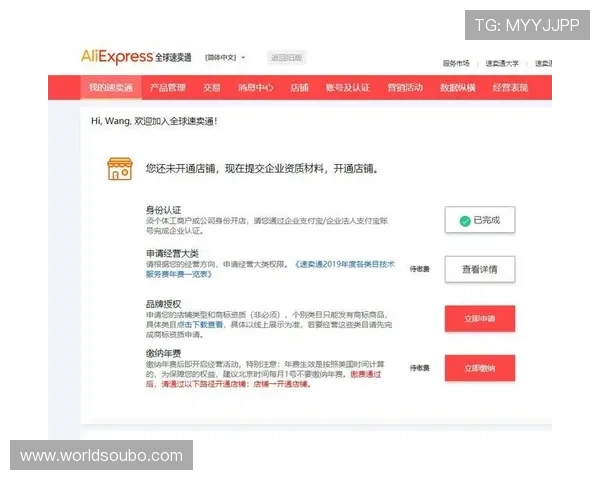Open the 产品管理 menu
Screen dimensions: 600x480
click(x=168, y=88)
